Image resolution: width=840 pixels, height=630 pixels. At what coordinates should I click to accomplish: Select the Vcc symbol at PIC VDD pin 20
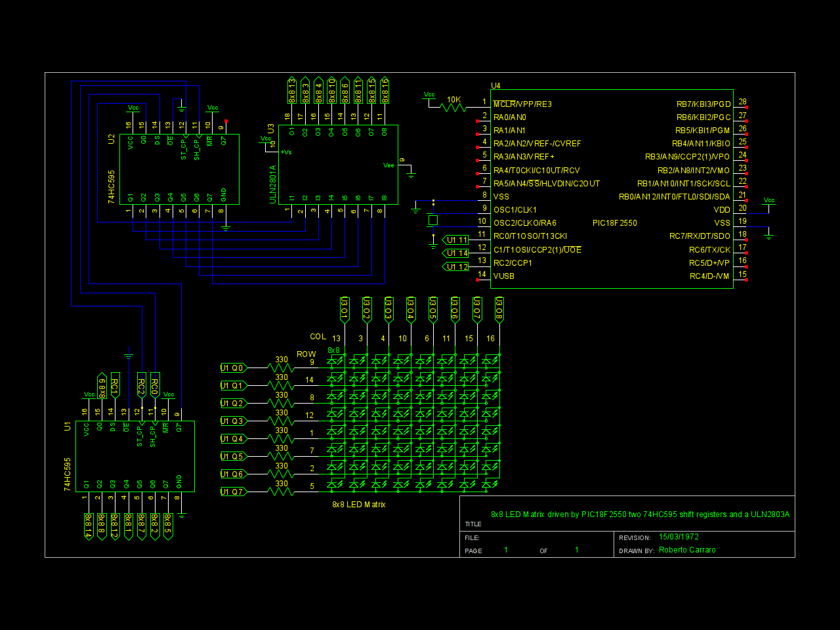[769, 201]
